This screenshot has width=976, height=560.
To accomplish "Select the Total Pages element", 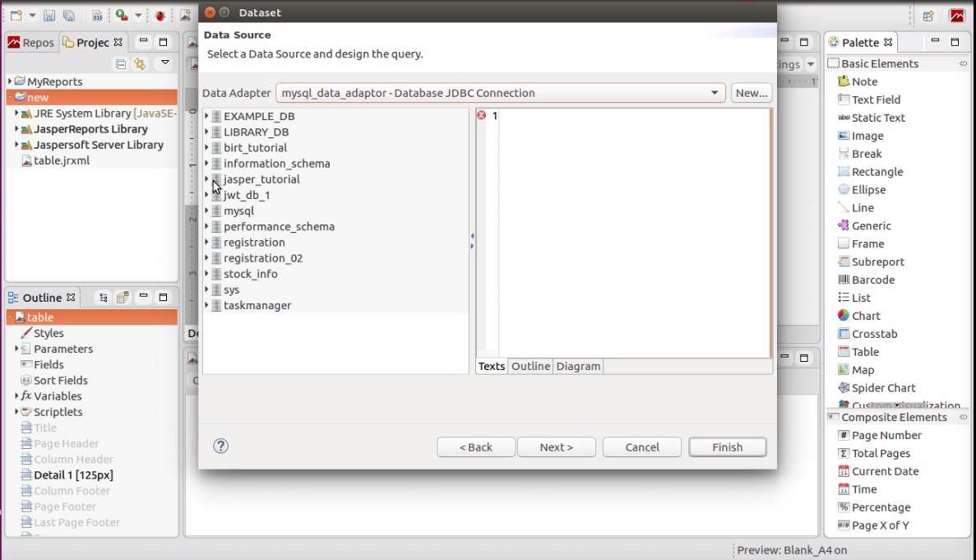I will (874, 454).
